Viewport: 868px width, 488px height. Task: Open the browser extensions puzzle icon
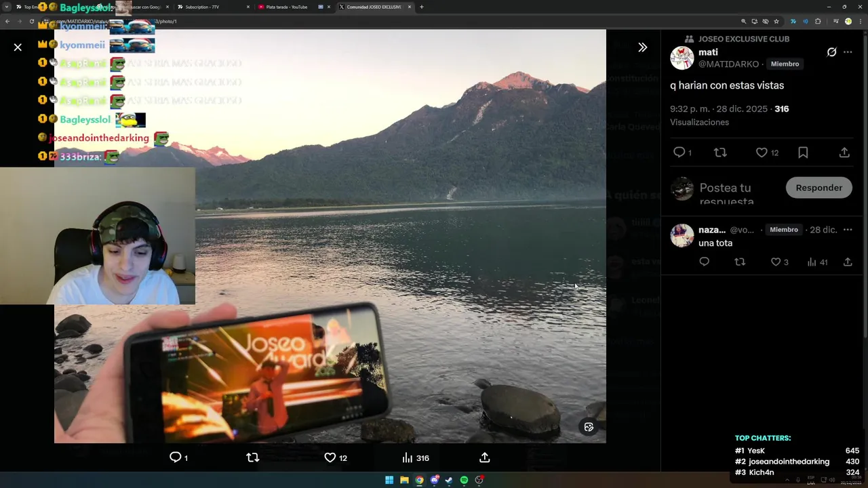click(x=818, y=21)
